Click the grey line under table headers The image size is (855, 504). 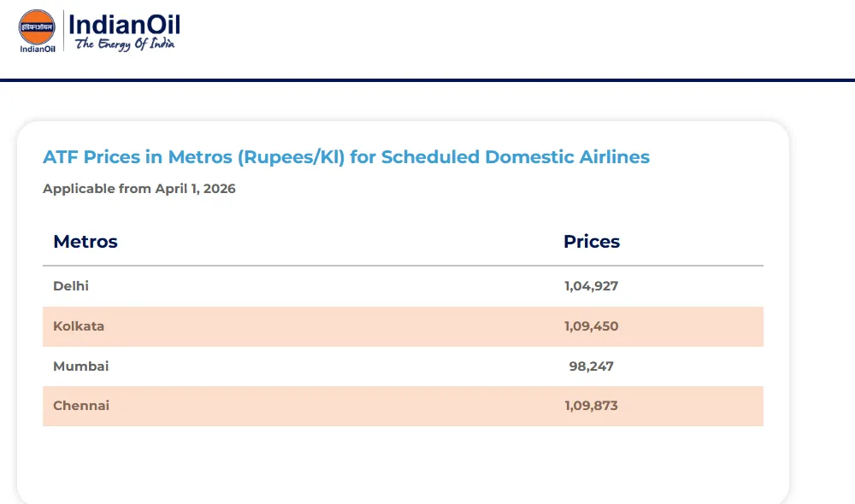[x=403, y=266]
